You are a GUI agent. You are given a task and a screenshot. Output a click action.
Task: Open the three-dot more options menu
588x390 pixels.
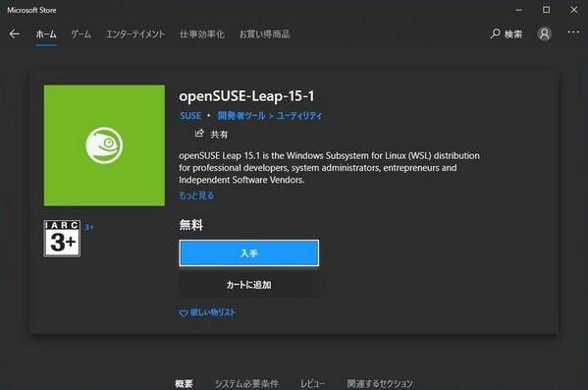pos(573,32)
